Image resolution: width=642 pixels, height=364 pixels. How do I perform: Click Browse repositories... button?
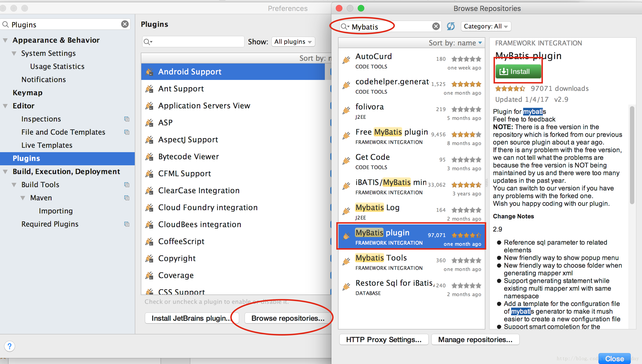(x=288, y=318)
